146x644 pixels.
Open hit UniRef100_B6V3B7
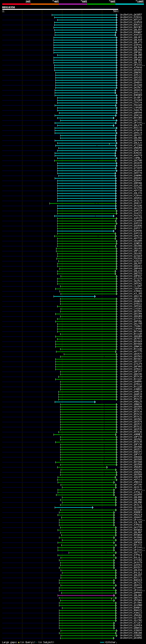pyautogui.click(x=131, y=27)
